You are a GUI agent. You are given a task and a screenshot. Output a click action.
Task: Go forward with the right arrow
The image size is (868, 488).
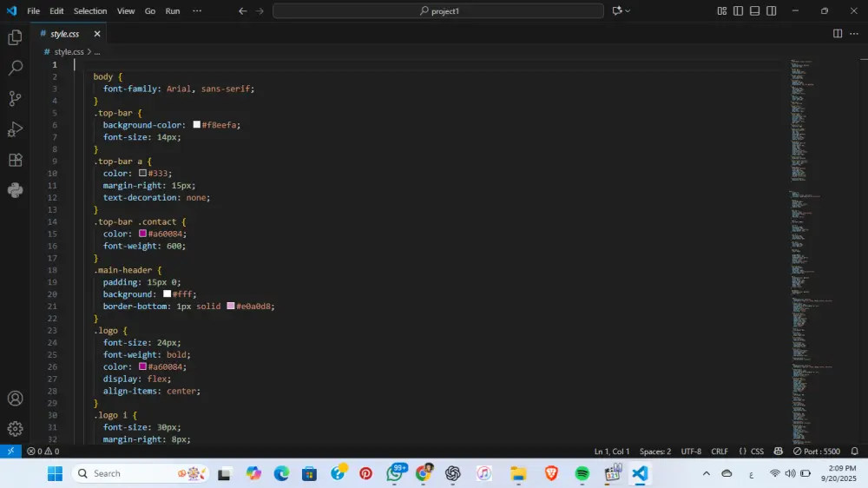pos(260,10)
